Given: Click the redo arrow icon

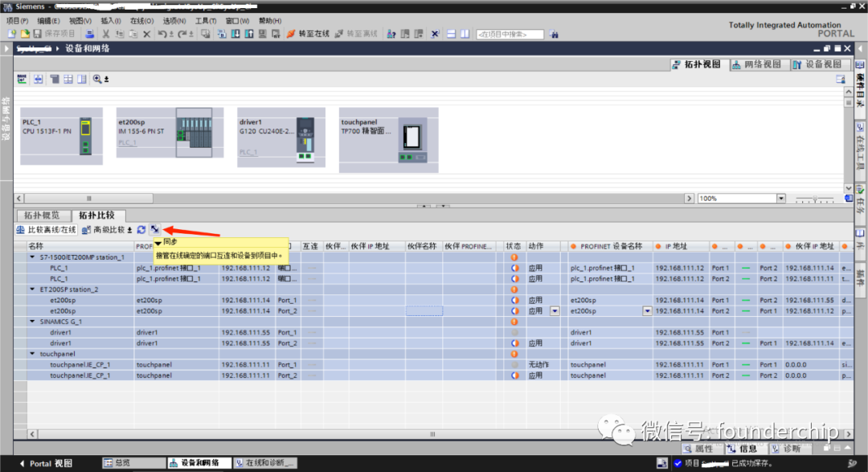Looking at the screenshot, I should click(182, 34).
